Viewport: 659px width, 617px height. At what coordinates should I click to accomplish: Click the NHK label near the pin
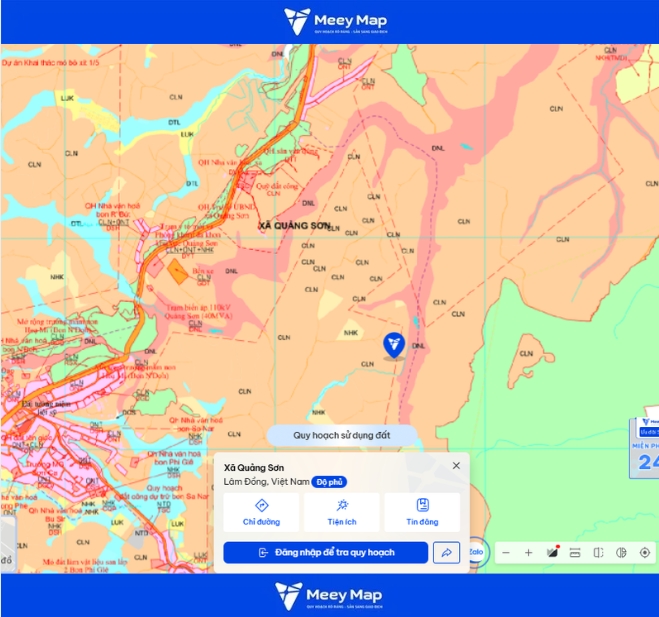[x=351, y=332]
